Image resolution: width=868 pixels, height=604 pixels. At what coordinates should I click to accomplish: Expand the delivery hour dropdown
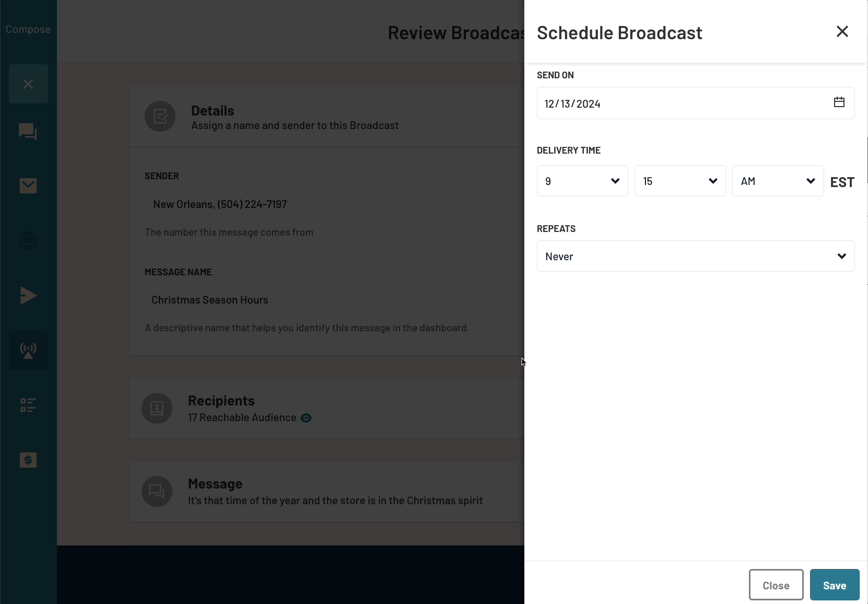[582, 181]
